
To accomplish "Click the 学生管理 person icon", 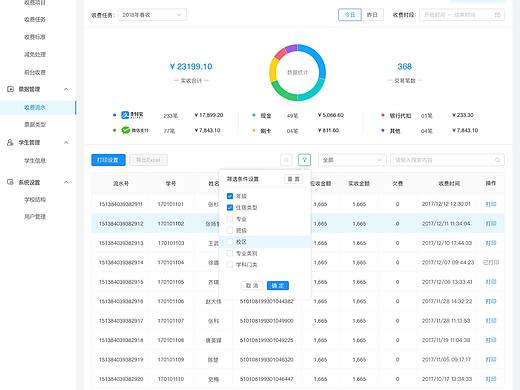I will point(10,142).
